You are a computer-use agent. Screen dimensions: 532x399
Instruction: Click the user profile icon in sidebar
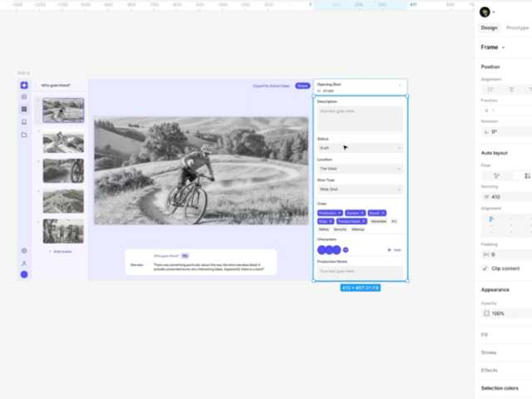click(x=24, y=263)
